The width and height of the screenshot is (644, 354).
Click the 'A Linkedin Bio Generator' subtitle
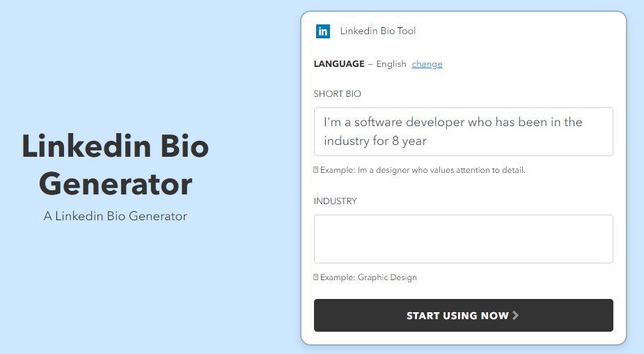tap(116, 216)
